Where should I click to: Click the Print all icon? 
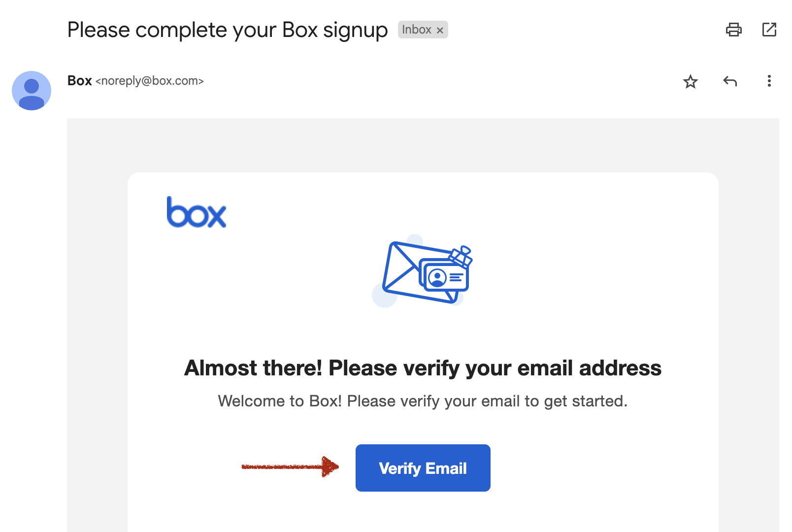(x=733, y=30)
